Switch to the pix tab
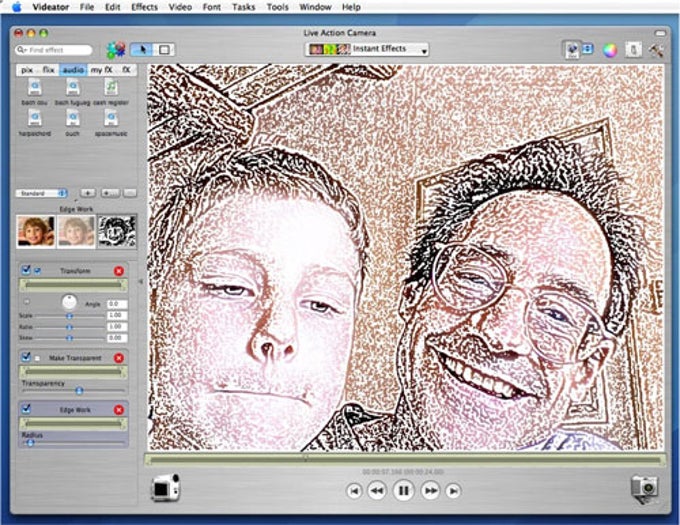The image size is (680, 525). click(27, 70)
